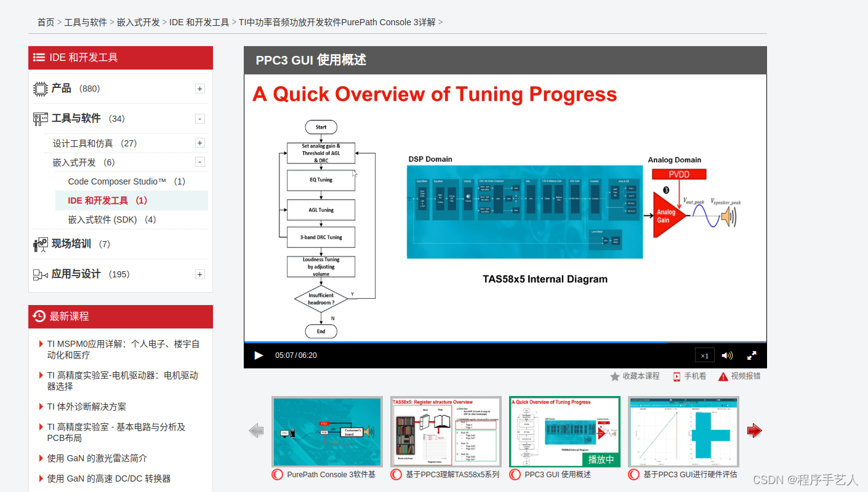Click 收藏本课程 link
868x492 pixels.
coord(641,376)
